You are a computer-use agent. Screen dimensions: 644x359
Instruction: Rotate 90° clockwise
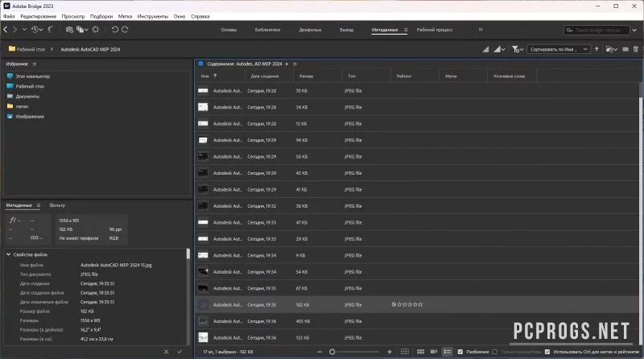[125, 30]
